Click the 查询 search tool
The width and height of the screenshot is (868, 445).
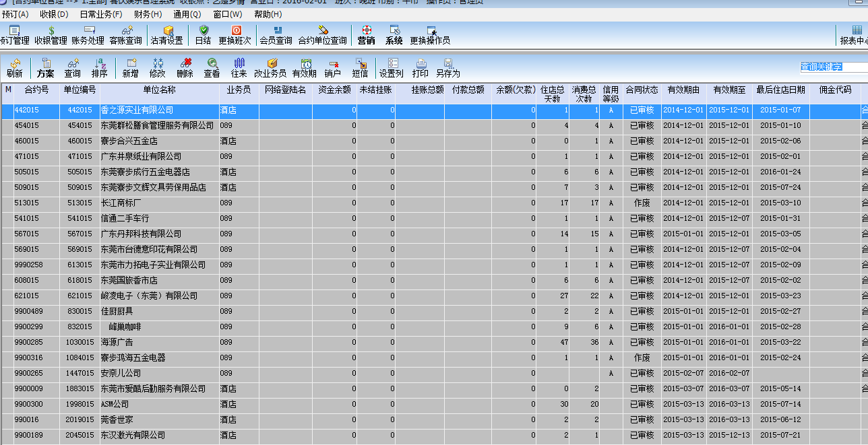tap(73, 68)
